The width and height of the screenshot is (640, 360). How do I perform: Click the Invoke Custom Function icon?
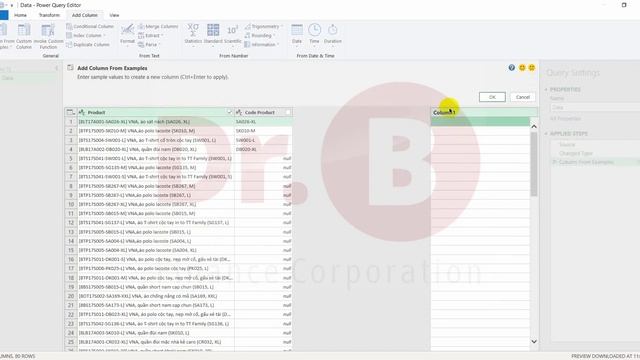48,31
